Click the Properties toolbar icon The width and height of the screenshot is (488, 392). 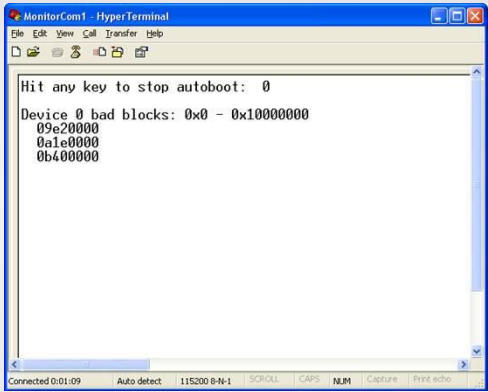click(x=141, y=52)
